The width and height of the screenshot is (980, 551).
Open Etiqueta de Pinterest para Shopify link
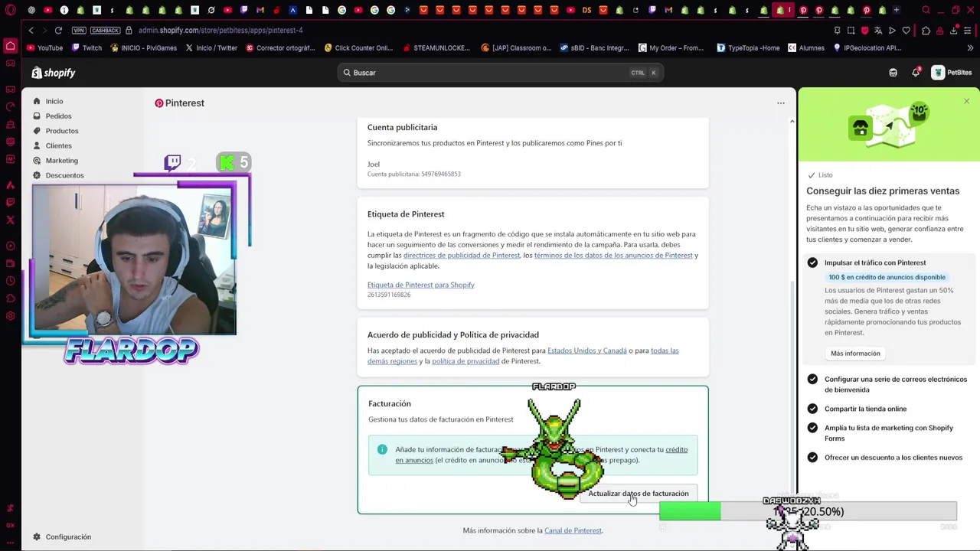(x=421, y=285)
